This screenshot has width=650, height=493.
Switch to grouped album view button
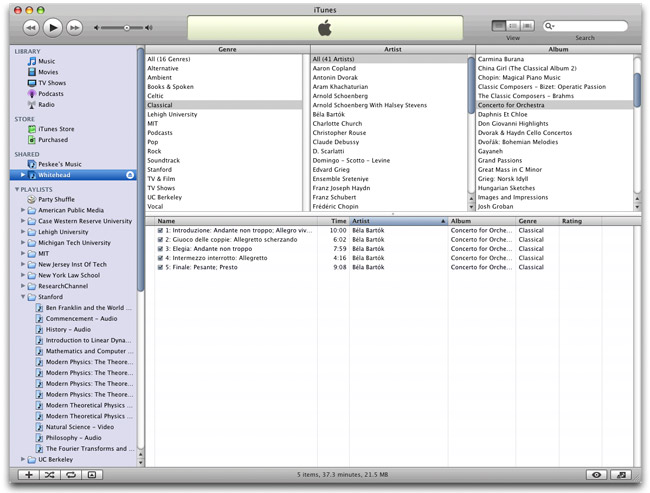(x=513, y=26)
